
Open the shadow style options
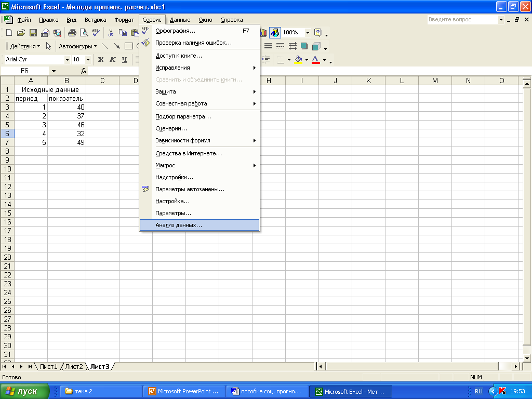(x=304, y=46)
